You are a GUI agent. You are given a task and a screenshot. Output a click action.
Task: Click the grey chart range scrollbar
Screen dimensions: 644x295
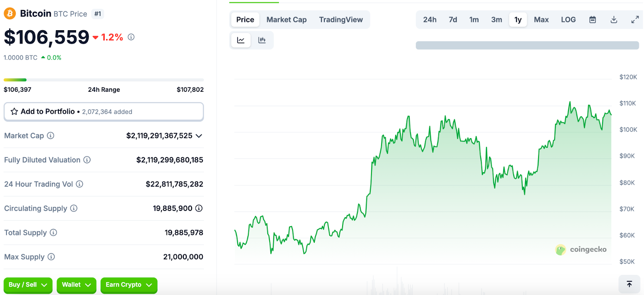[x=527, y=45]
